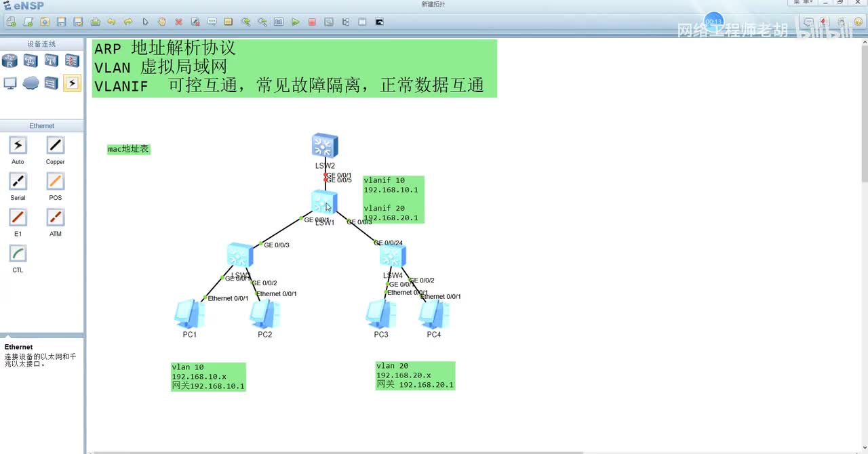The image size is (868, 454).
Task: Create a new topology from toolbar
Action: 12,22
